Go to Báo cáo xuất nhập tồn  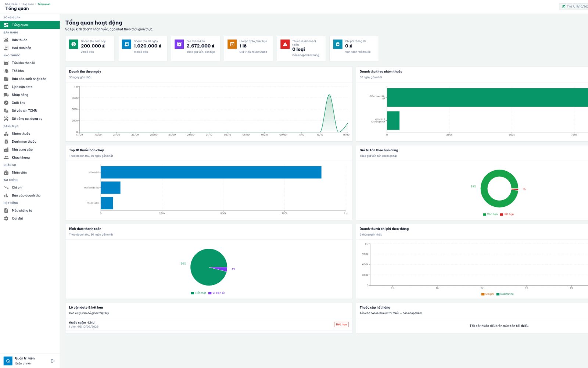[30, 79]
